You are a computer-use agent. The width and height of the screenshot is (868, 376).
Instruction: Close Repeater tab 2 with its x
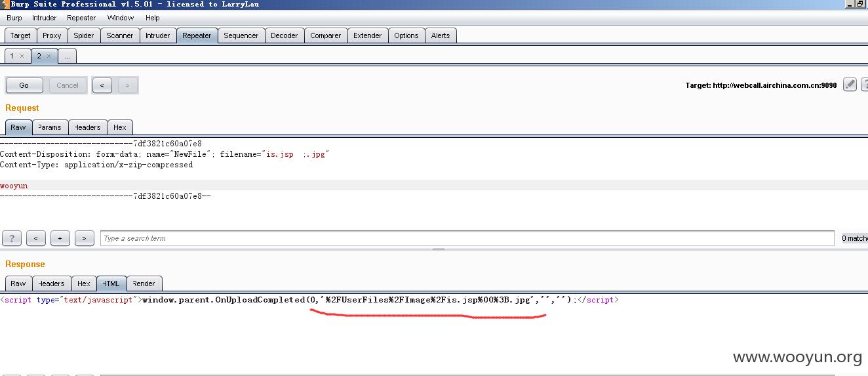click(49, 56)
